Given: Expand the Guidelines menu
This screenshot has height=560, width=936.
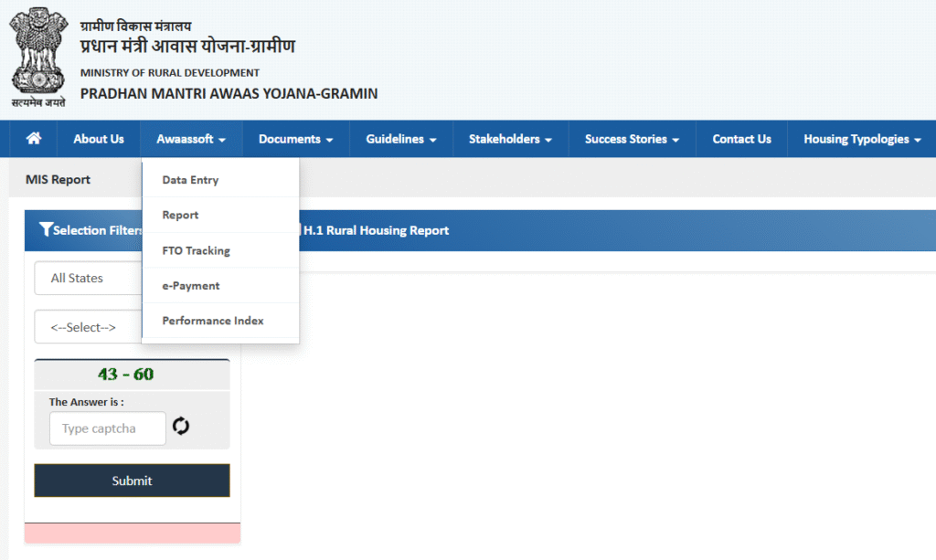Looking at the screenshot, I should tap(401, 139).
